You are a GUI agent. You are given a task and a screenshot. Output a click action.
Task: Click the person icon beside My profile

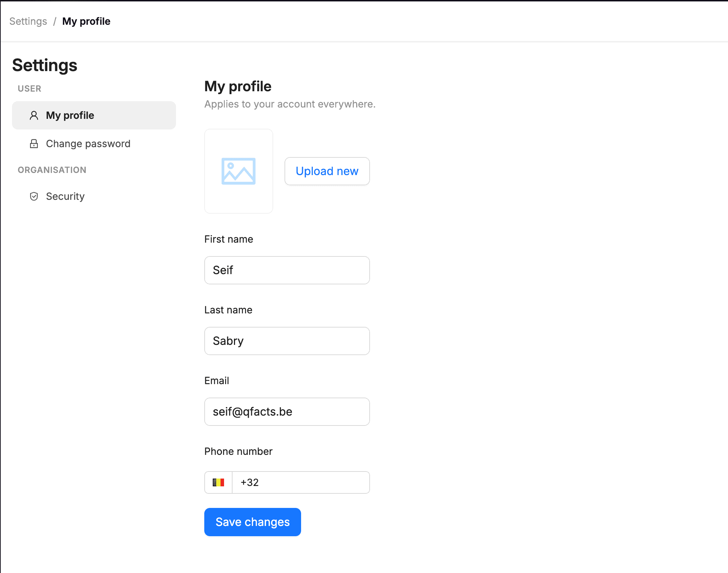(x=34, y=115)
